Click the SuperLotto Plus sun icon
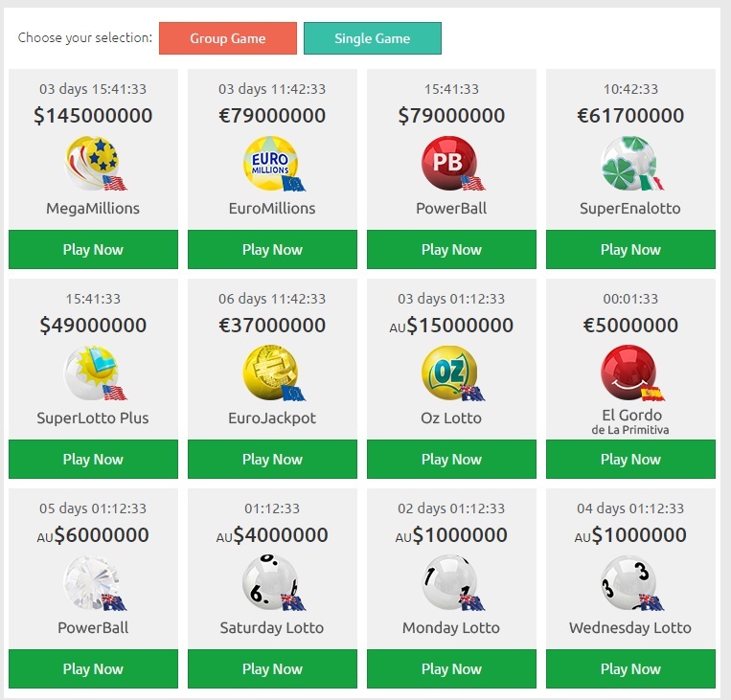 coord(93,373)
